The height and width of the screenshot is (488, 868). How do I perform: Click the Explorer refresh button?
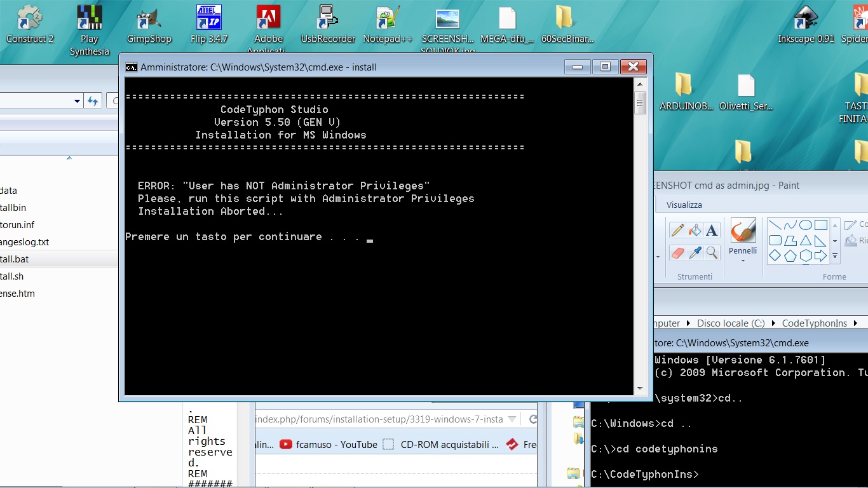click(x=93, y=101)
